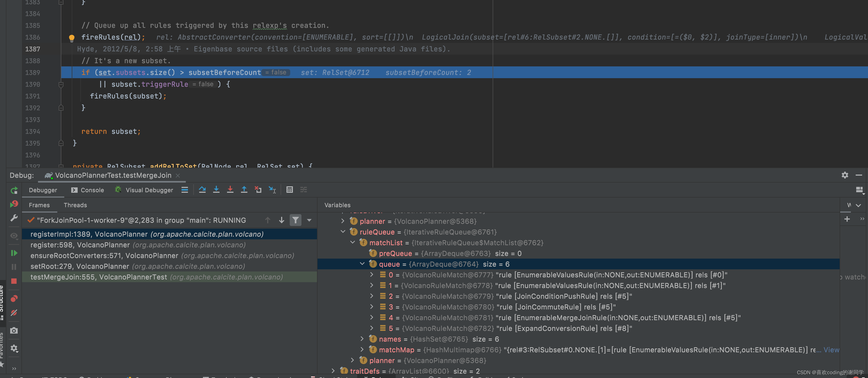Screen dimensions: 868x378
Task: Expand the names HashSet node
Action: coord(362,339)
